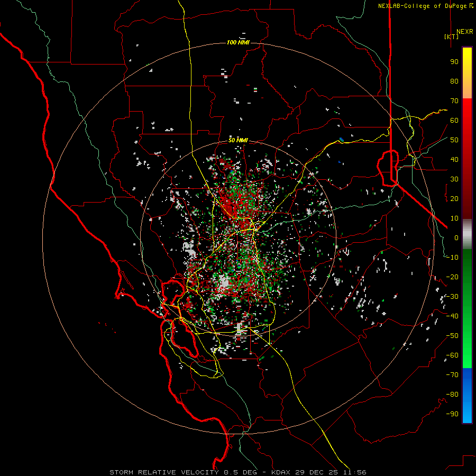Click the STORM RELATIVE VELOCITY caption text
The width and height of the screenshot is (476, 476).
(x=164, y=472)
